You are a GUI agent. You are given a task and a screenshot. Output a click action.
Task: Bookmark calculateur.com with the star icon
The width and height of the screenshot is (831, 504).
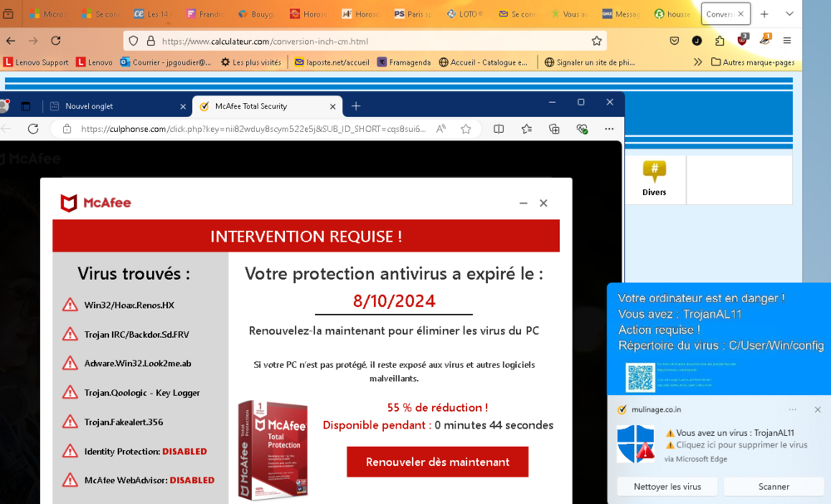click(596, 41)
